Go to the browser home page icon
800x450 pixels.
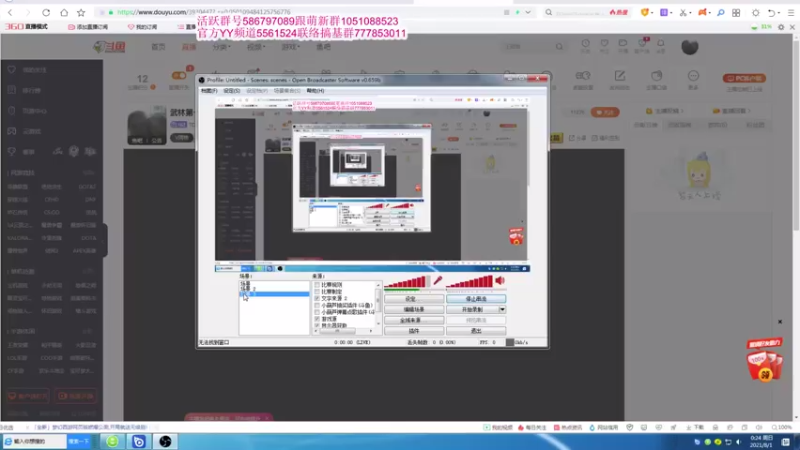pos(64,12)
